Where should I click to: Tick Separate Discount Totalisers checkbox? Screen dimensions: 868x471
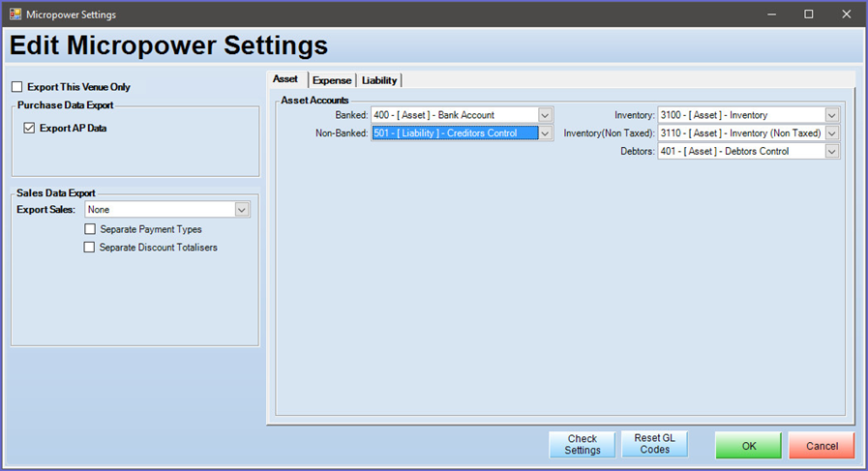[89, 248]
